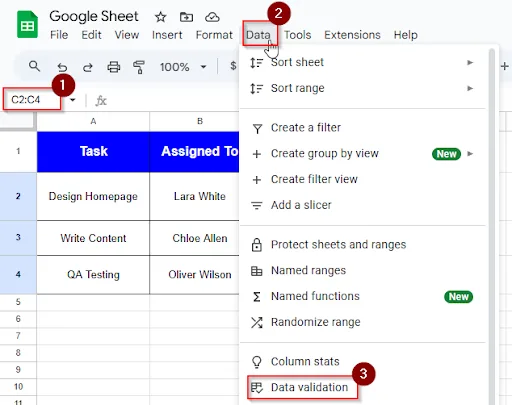Screen dimensions: 512x405
Task: Choose Sort sheet menu entry
Action: pyautogui.click(x=362, y=62)
